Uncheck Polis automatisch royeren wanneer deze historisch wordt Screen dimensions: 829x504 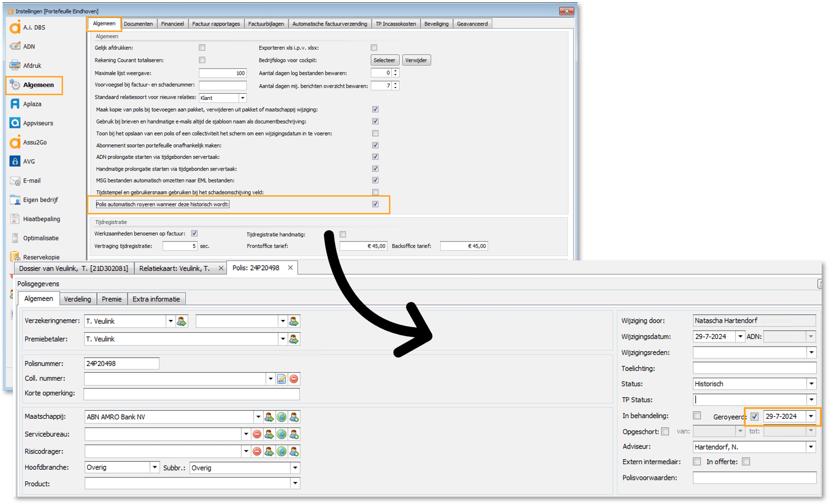point(375,204)
